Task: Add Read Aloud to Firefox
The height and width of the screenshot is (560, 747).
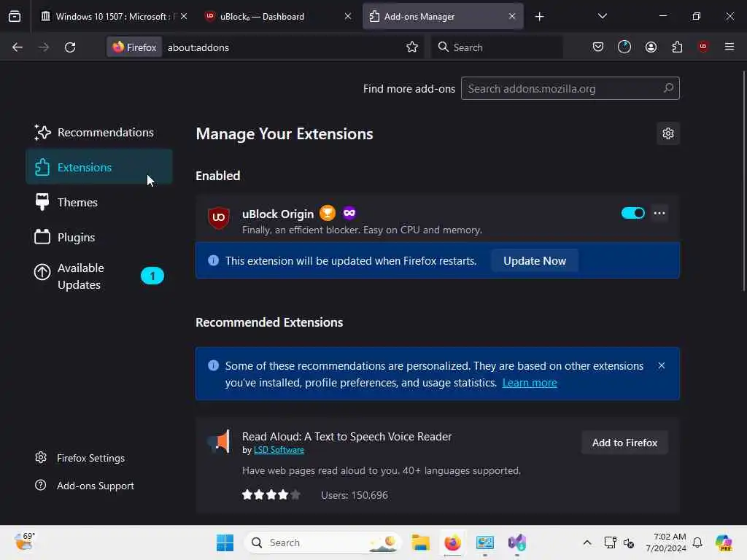Action: (x=624, y=443)
